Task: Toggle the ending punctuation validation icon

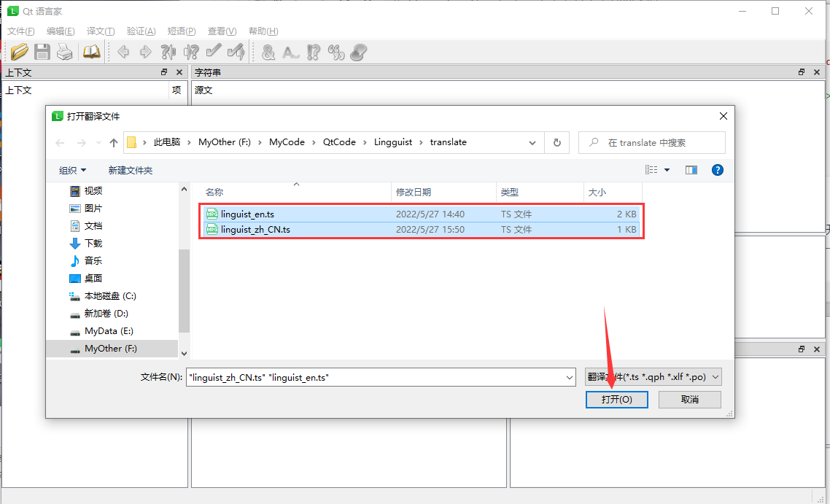Action: (314, 51)
